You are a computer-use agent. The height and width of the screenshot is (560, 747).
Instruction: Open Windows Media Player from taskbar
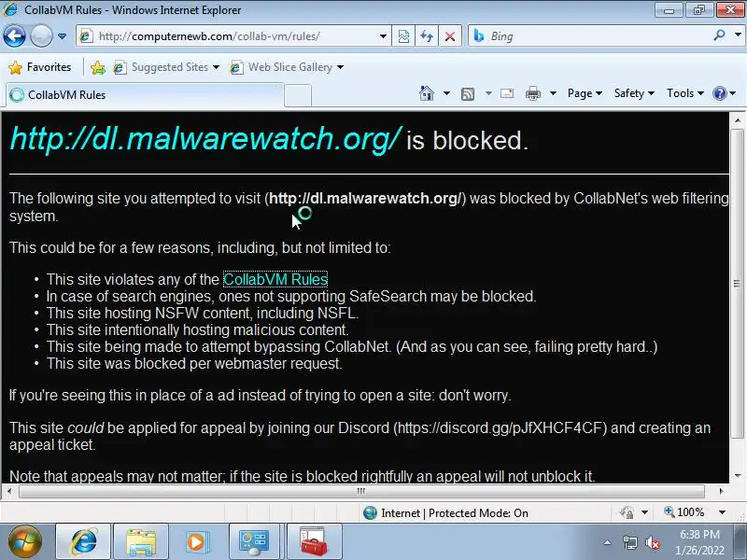tap(196, 542)
